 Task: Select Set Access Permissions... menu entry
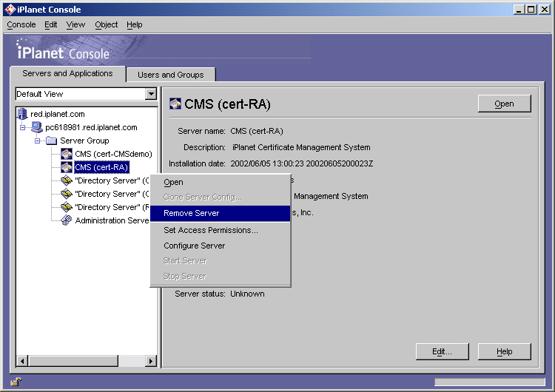click(x=221, y=230)
